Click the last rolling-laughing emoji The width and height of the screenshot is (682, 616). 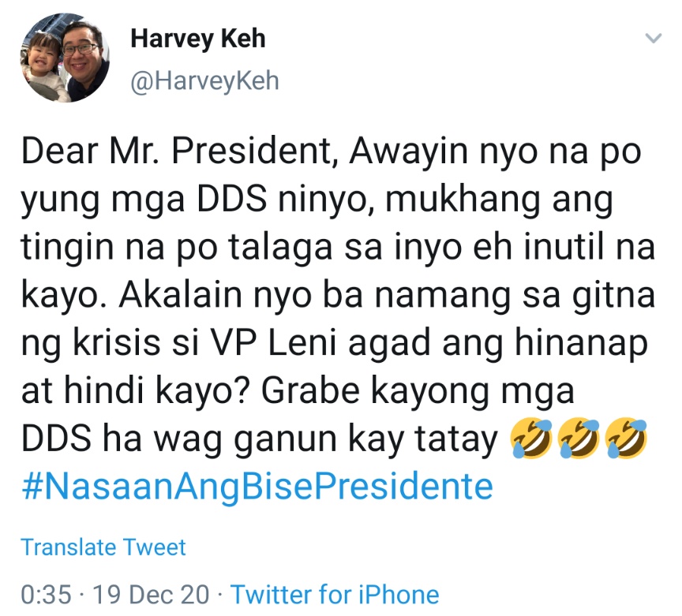[626, 439]
